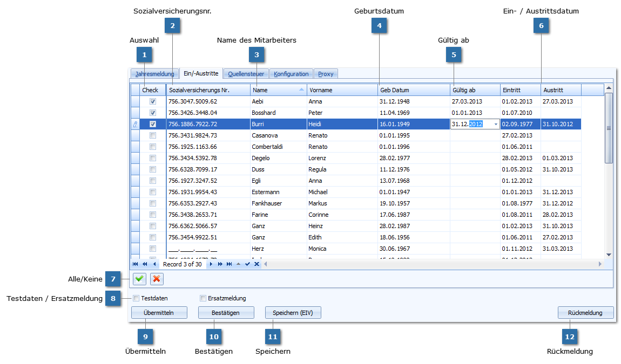Go to previous record in navigator
Image resolution: width=621 pixels, height=364 pixels.
(154, 264)
